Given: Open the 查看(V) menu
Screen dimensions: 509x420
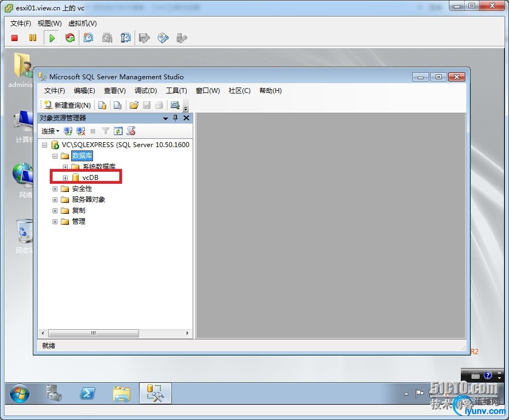Looking at the screenshot, I should click(114, 91).
